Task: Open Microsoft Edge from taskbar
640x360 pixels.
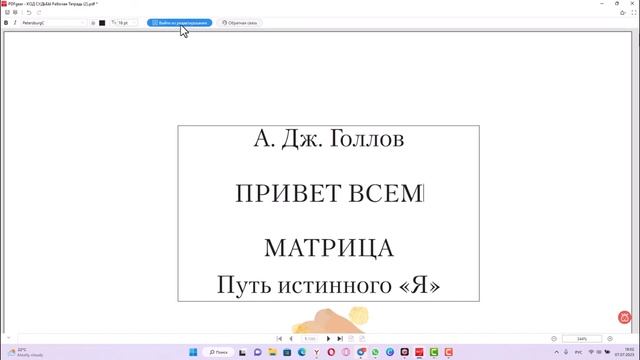Action: point(302,352)
